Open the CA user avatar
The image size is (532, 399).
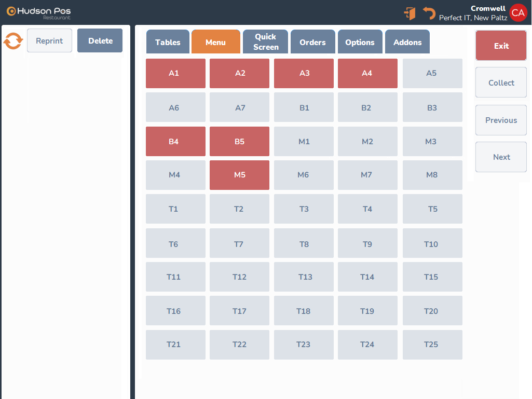click(518, 13)
